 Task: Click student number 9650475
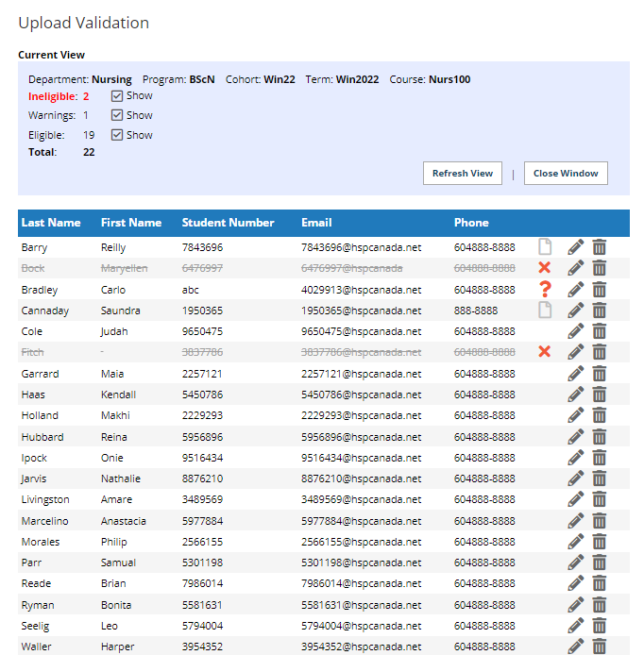(202, 331)
